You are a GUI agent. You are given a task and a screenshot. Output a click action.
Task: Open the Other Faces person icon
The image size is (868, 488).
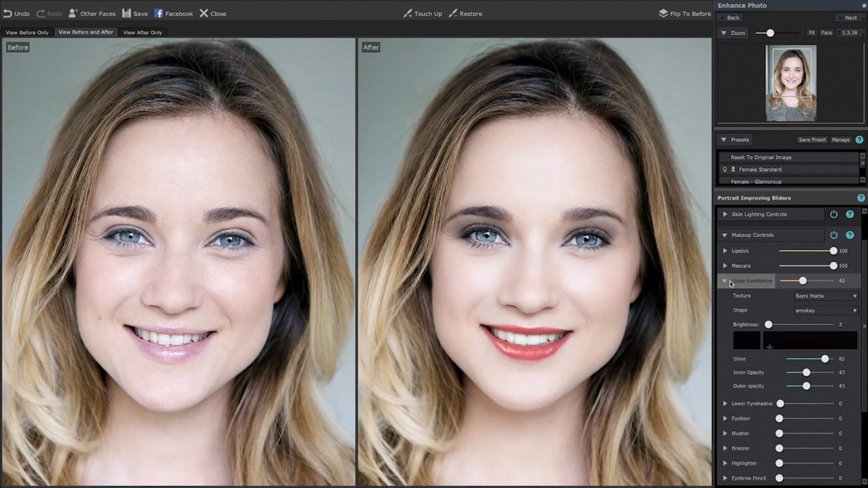pyautogui.click(x=73, y=13)
